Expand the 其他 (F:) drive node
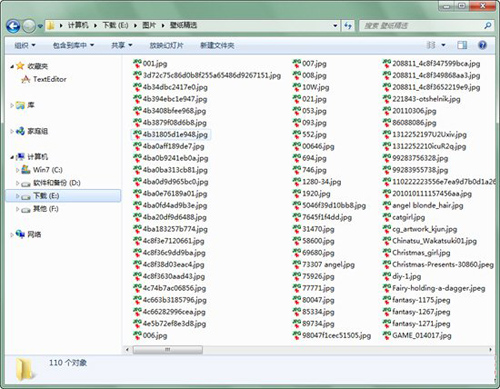Viewport: 500px width, 389px height. coord(18,209)
